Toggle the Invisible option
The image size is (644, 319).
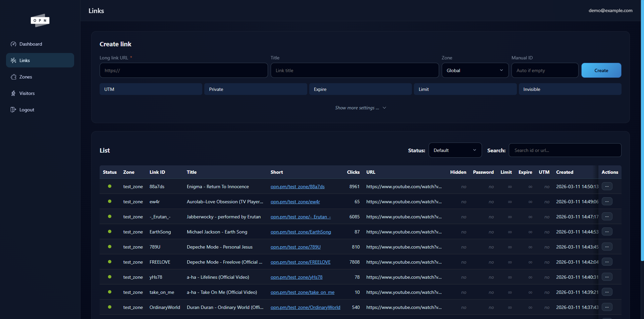click(570, 89)
